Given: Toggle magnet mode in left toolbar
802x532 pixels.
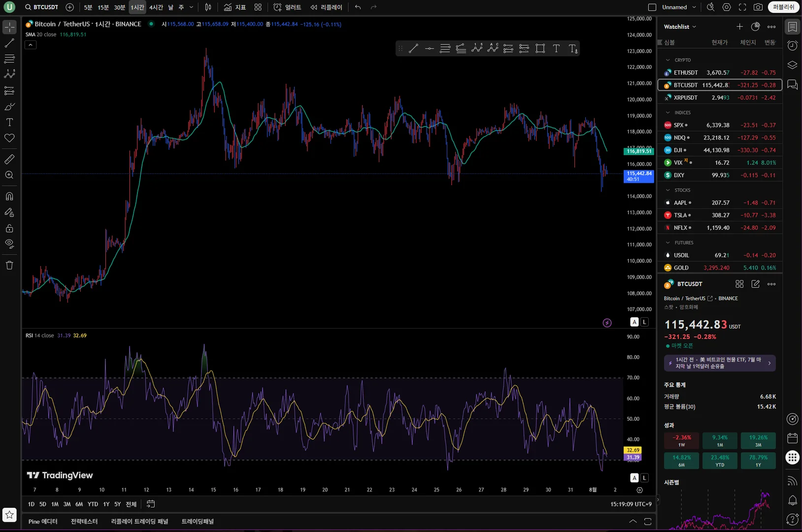Looking at the screenshot, I should [9, 197].
